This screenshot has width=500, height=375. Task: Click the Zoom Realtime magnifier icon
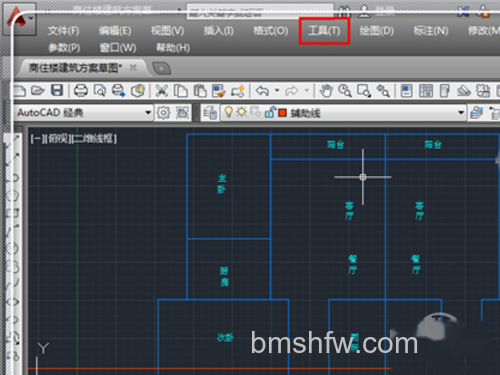coord(345,91)
